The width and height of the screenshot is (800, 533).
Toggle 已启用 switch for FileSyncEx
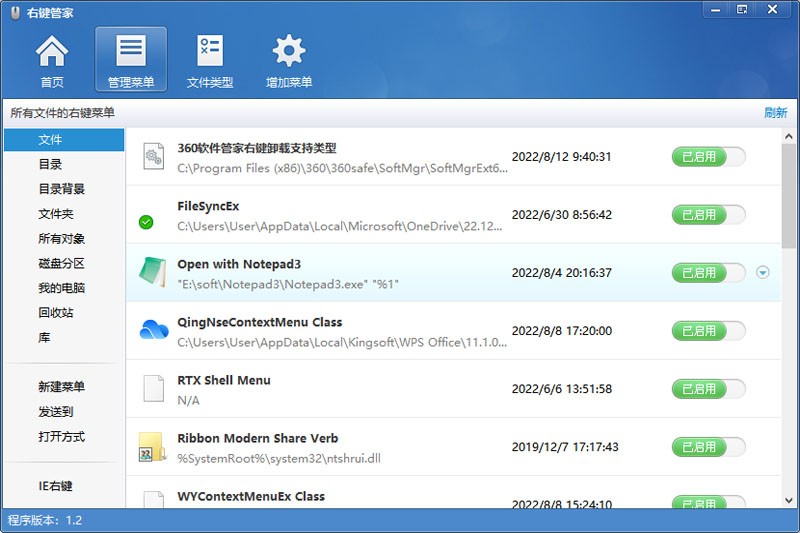[709, 215]
